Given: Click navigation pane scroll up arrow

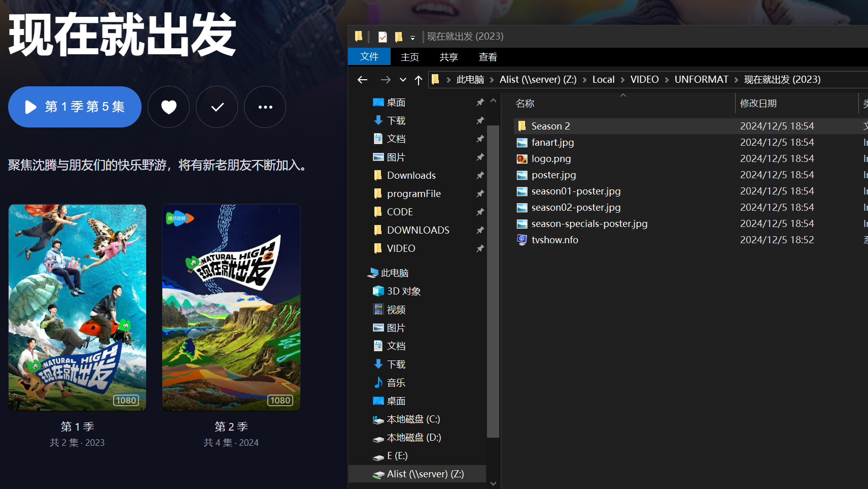Looking at the screenshot, I should pyautogui.click(x=493, y=101).
